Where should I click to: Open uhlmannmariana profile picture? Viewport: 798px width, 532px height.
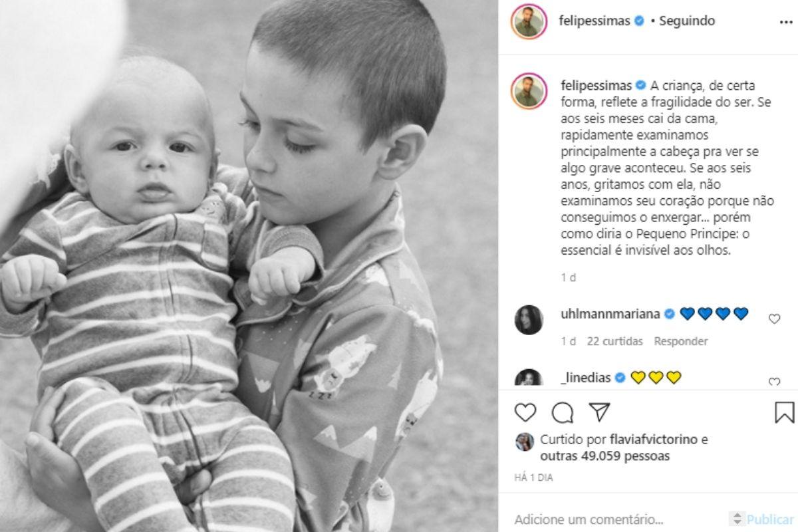click(529, 320)
